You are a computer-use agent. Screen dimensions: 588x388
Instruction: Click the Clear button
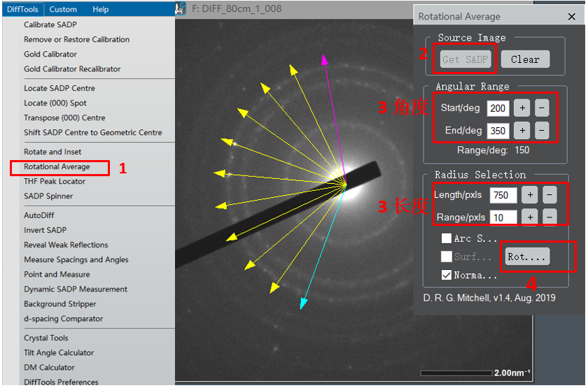tap(525, 59)
